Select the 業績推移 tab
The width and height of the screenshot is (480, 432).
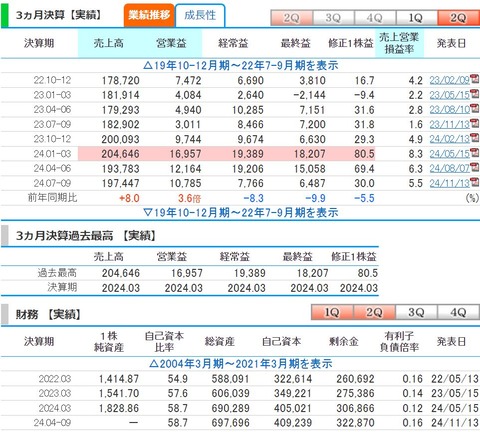(x=149, y=15)
